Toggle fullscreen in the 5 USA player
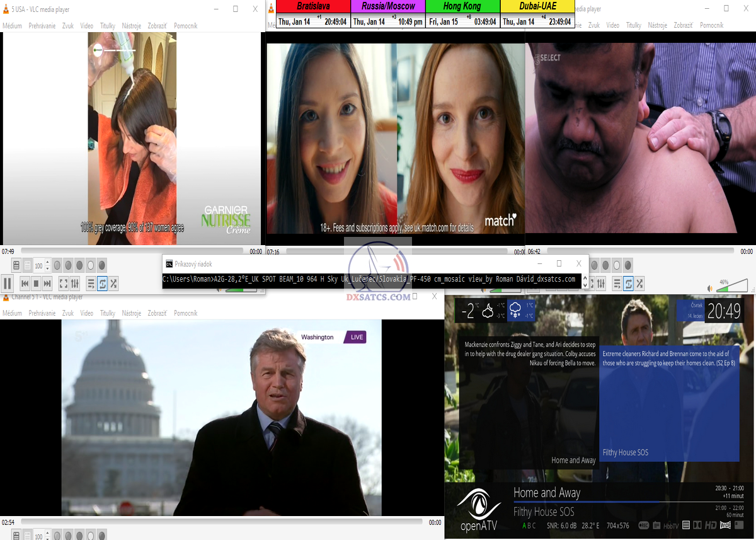Screen dimensions: 756x540 [x=64, y=284]
